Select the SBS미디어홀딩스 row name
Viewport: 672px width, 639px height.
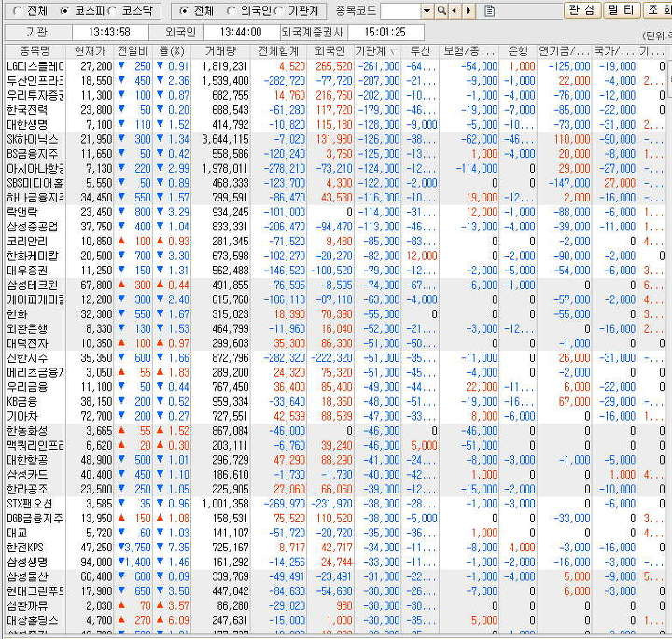pyautogui.click(x=35, y=183)
